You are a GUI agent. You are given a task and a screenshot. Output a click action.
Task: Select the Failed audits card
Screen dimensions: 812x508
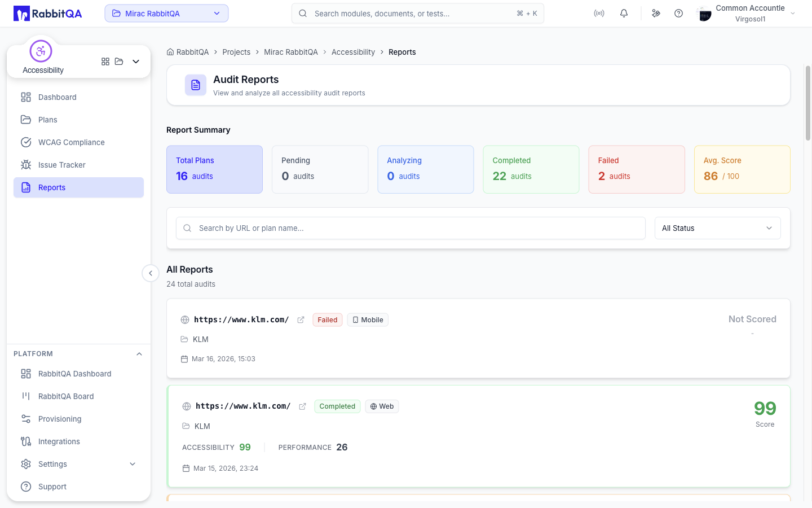click(x=637, y=169)
